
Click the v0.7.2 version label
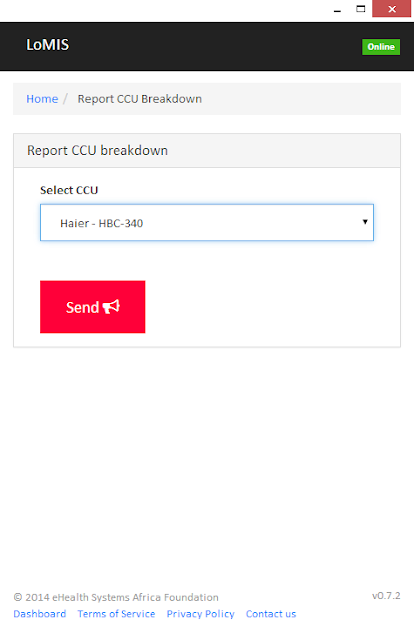[386, 596]
